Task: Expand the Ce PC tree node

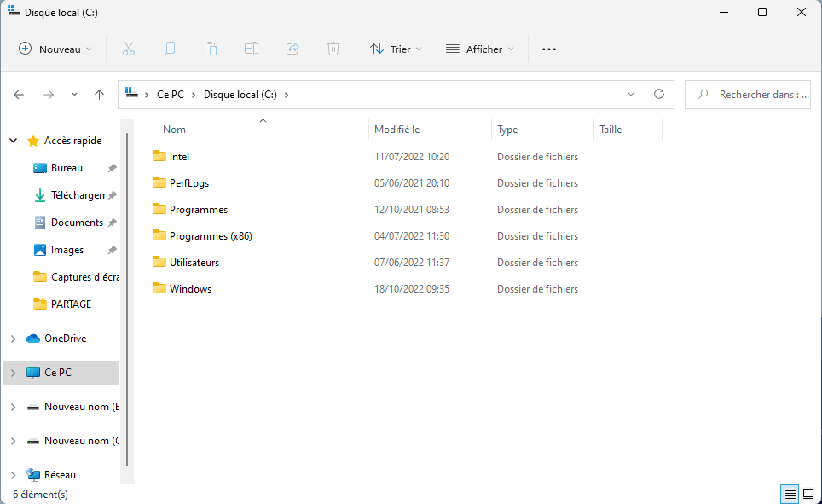Action: [14, 373]
